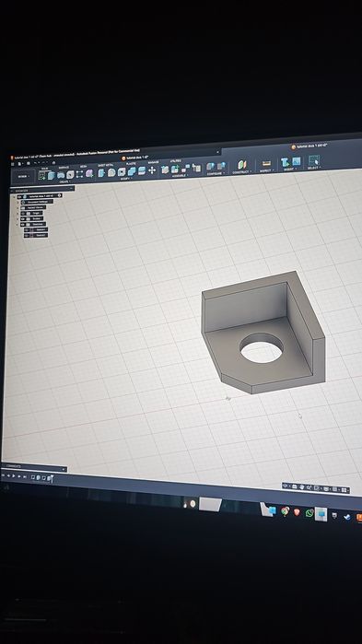Click the first Insert group icon
Screen dimensions: 362x644
[x=286, y=162]
